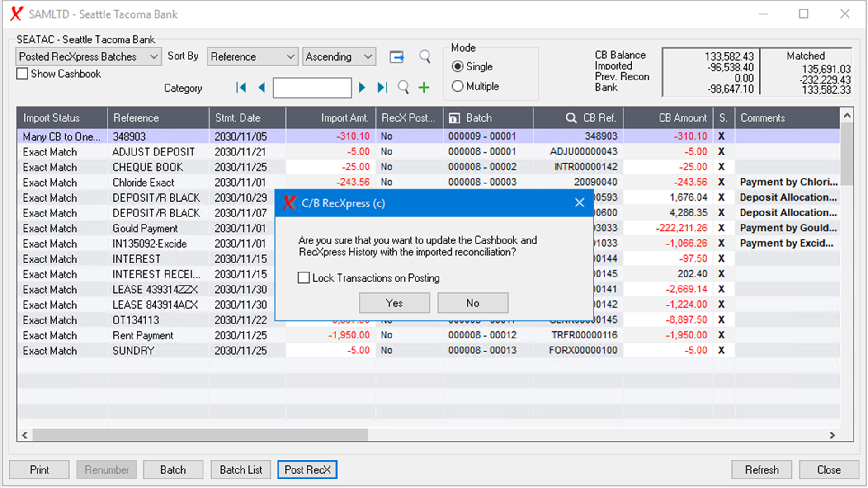Click the green plus add category icon
Image resolution: width=868 pixels, height=488 pixels.
[424, 87]
